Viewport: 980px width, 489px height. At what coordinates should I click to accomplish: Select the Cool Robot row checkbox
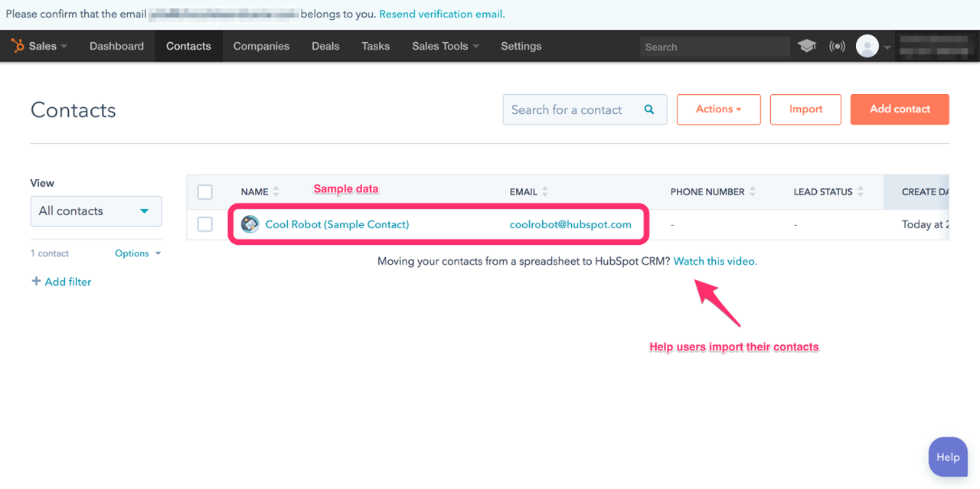205,224
